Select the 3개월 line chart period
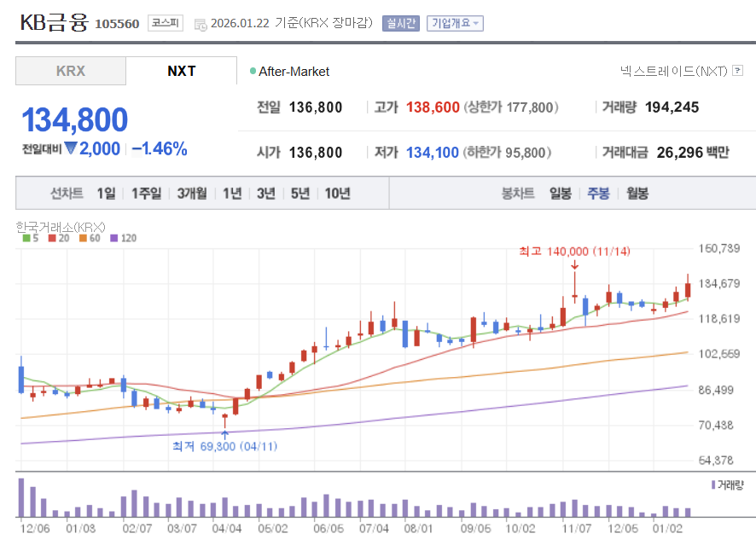This screenshot has height=551, width=756. point(192,194)
